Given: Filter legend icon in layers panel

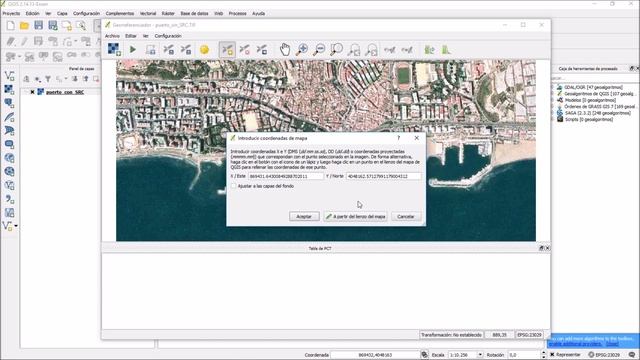Looking at the screenshot, I should click(48, 79).
